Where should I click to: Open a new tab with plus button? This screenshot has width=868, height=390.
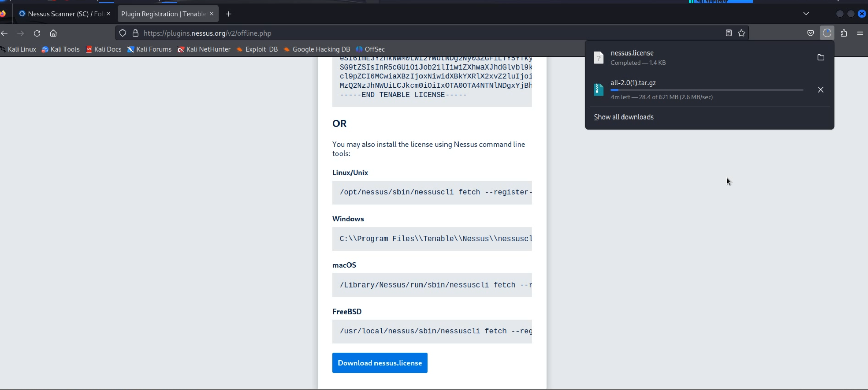229,14
